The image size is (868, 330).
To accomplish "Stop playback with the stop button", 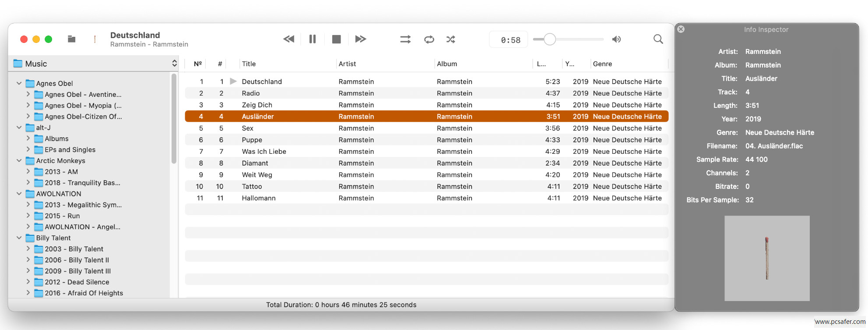I will [x=336, y=39].
